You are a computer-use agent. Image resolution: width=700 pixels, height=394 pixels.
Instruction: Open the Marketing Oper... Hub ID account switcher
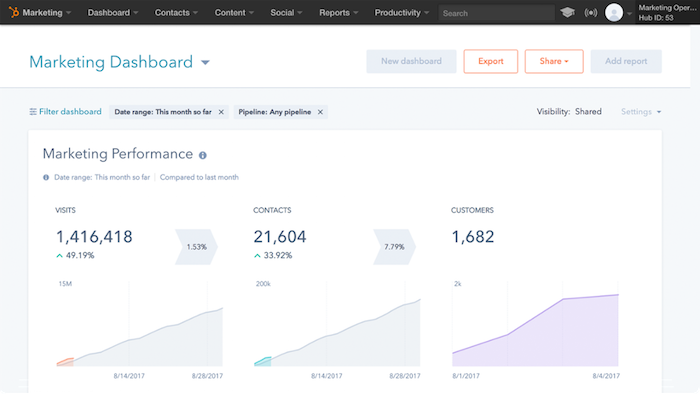tap(667, 12)
